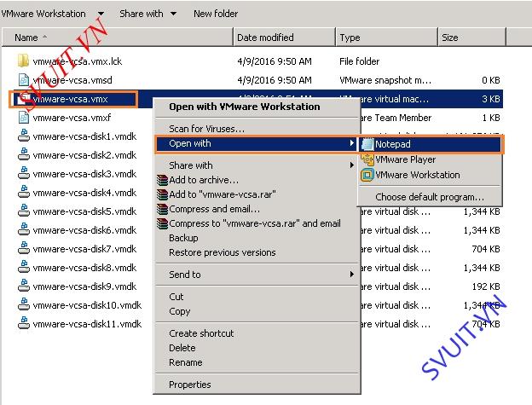Choose Open with VMware Workstation
Screen dimensions: 532x405
click(x=245, y=107)
